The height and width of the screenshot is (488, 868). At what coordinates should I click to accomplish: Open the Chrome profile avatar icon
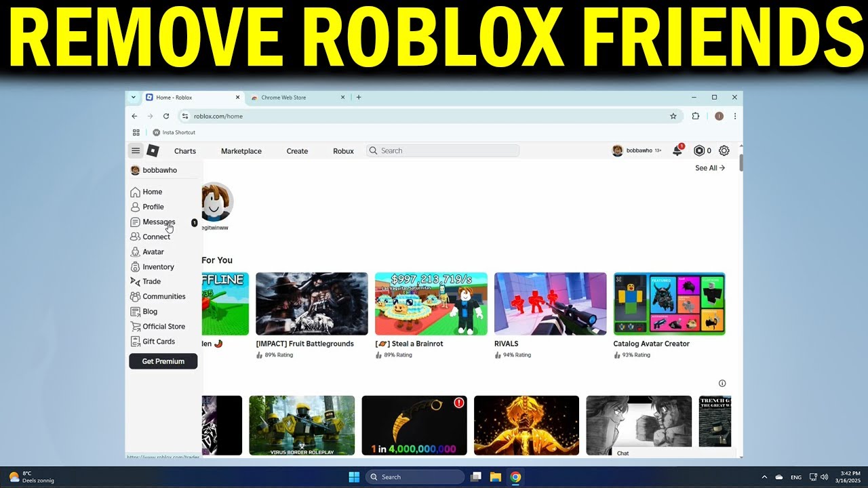tap(719, 116)
